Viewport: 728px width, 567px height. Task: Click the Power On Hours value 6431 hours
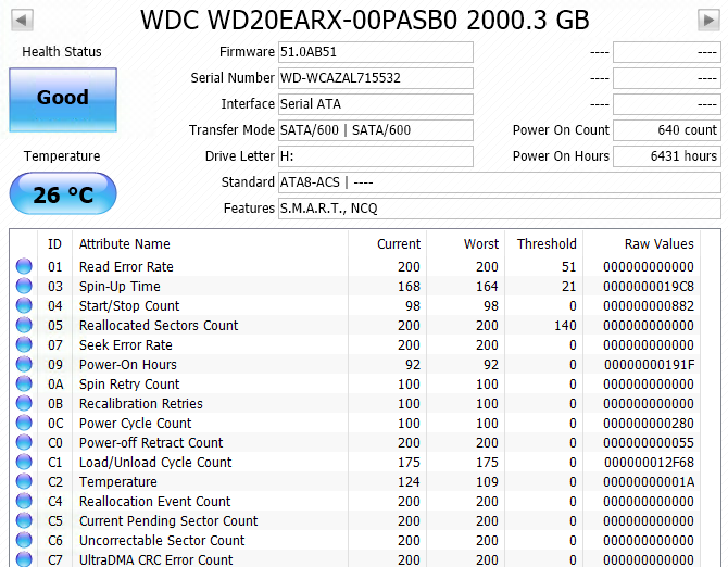667,156
